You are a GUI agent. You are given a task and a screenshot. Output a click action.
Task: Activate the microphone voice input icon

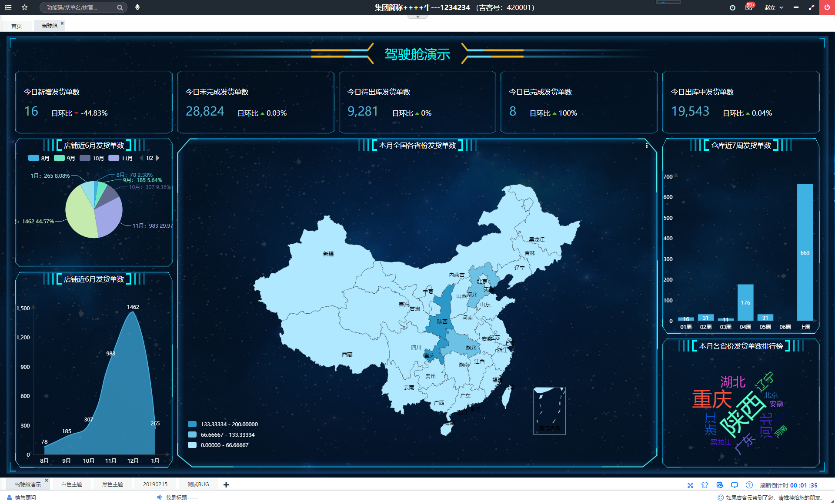[137, 7]
